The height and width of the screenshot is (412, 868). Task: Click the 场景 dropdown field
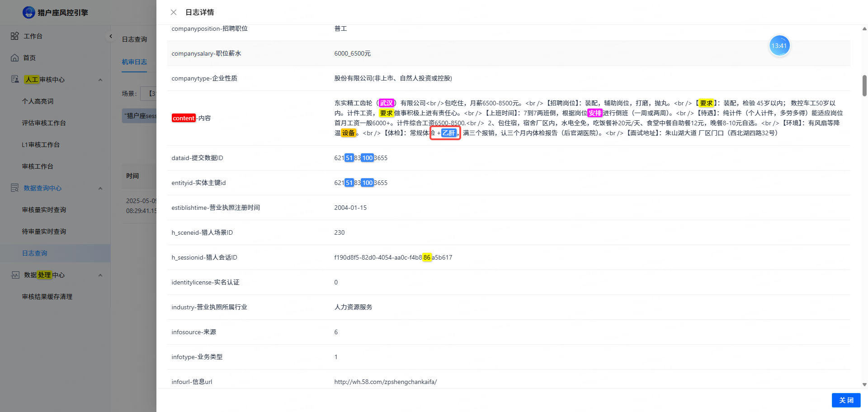coord(148,94)
